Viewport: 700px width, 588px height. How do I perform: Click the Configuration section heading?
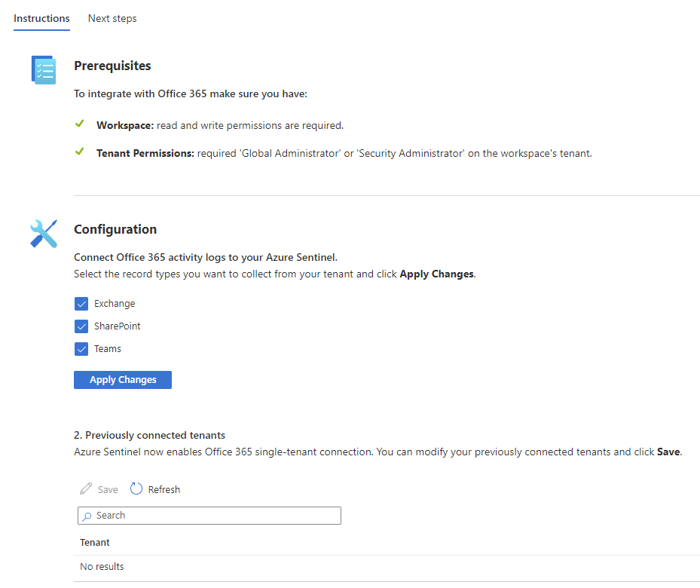[115, 229]
